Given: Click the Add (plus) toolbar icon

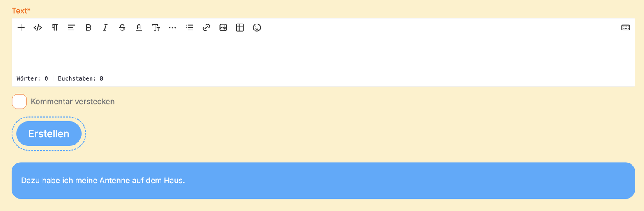Looking at the screenshot, I should [x=21, y=28].
